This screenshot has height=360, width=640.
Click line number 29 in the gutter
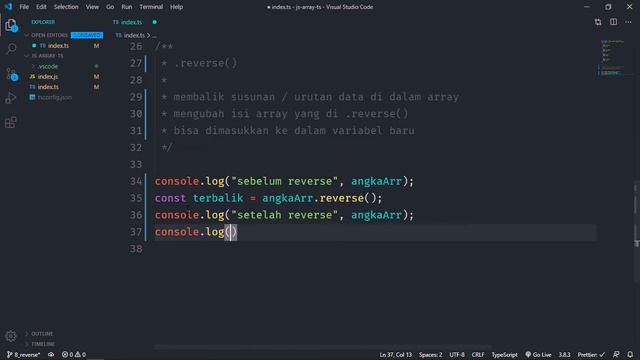[x=136, y=97]
